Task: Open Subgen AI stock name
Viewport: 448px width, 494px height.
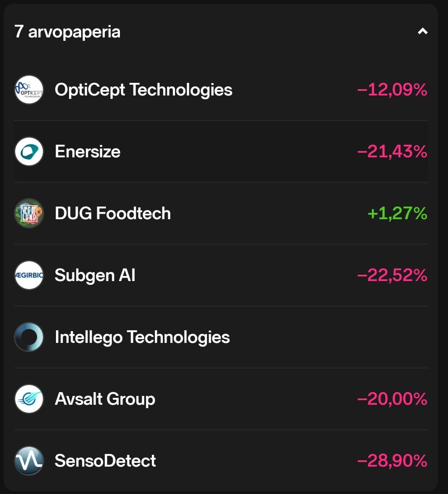Action: click(95, 275)
